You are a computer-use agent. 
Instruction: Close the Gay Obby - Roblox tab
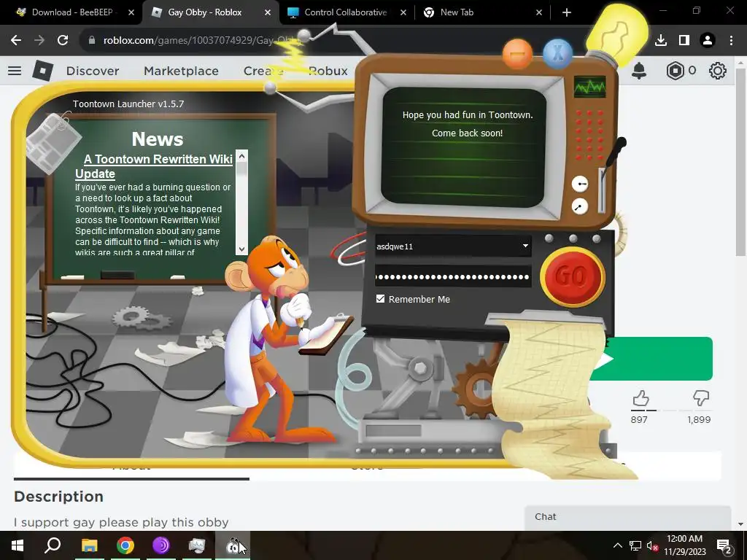click(x=268, y=13)
